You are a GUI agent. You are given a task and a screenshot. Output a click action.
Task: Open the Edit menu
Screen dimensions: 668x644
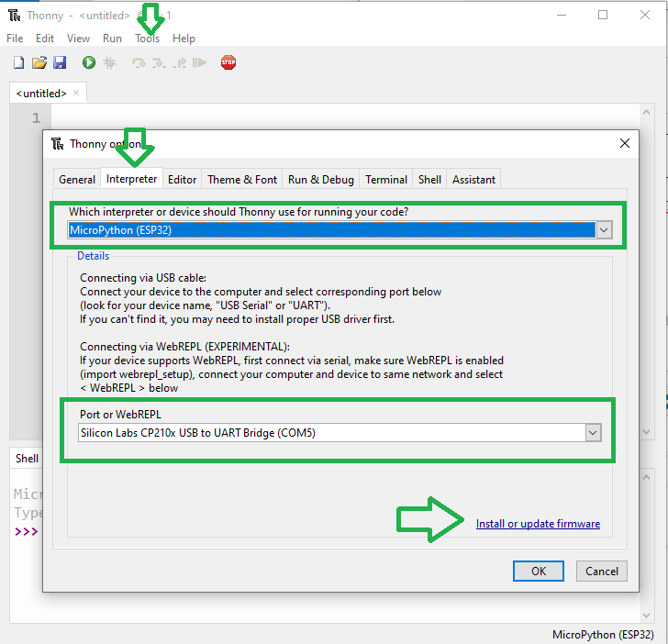[45, 39]
